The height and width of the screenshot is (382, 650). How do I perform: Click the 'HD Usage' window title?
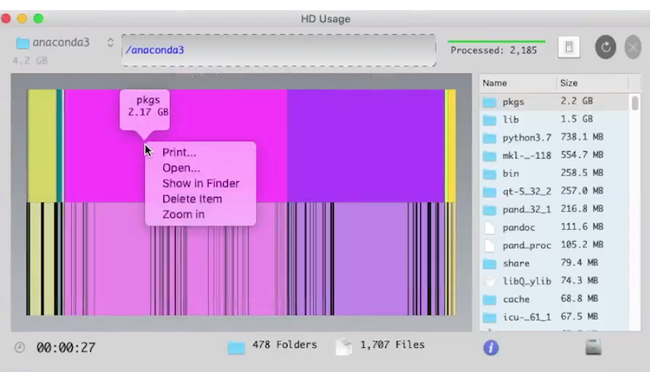(x=325, y=19)
